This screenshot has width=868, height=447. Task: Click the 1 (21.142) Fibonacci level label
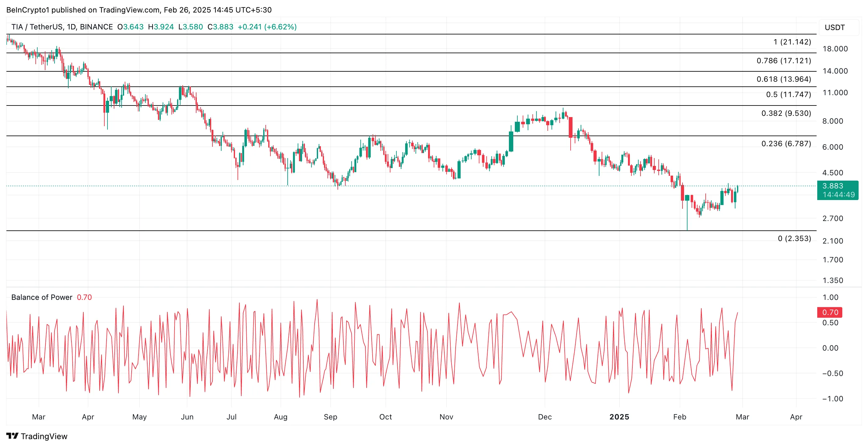[792, 42]
